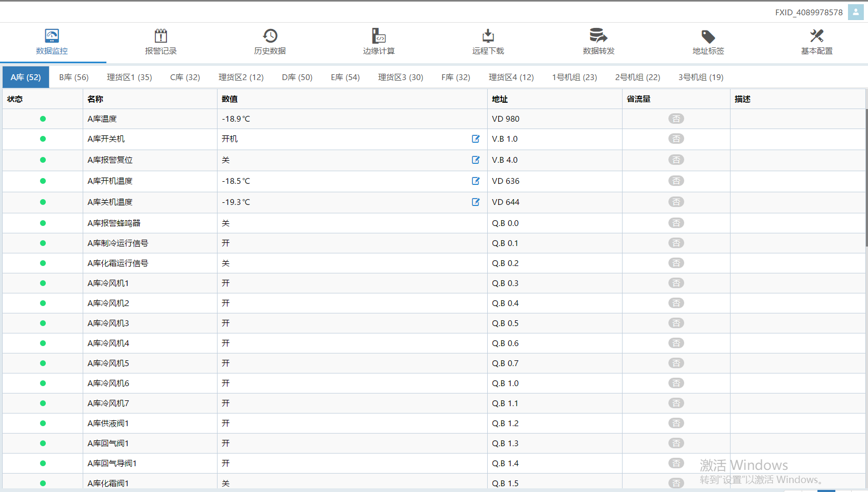
Task: Toggle 省流量 switch for A库温度
Action: (x=676, y=119)
